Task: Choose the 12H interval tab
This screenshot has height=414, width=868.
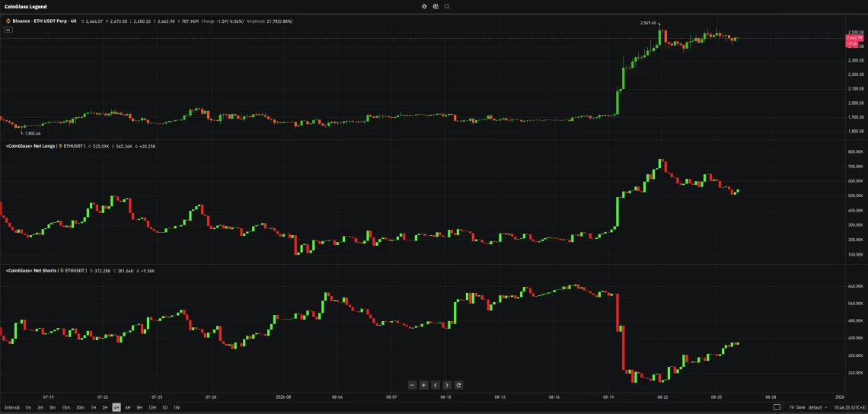Action: tap(152, 407)
